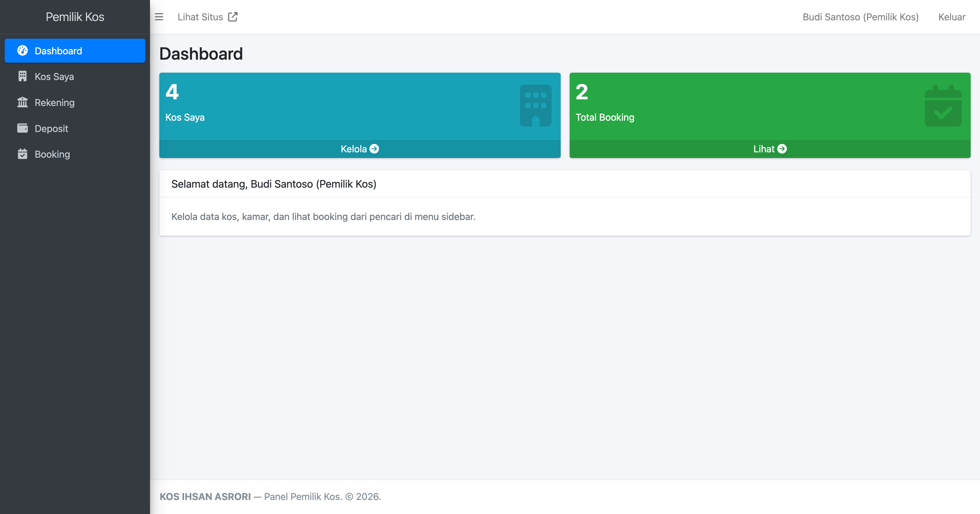Toggle the sidebar with the hamburger icon
The height and width of the screenshot is (514, 980).
point(159,17)
